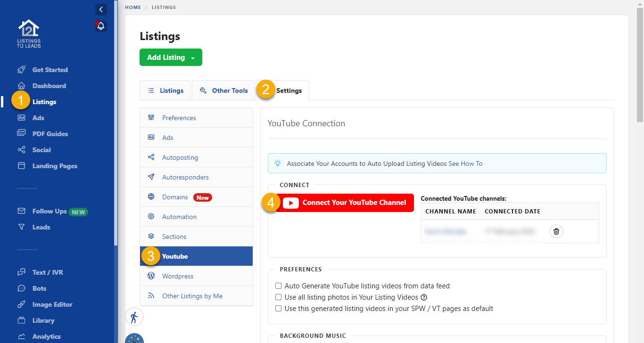Image resolution: width=644 pixels, height=343 pixels.
Task: Click the Get Started rocket icon
Action: click(x=21, y=70)
